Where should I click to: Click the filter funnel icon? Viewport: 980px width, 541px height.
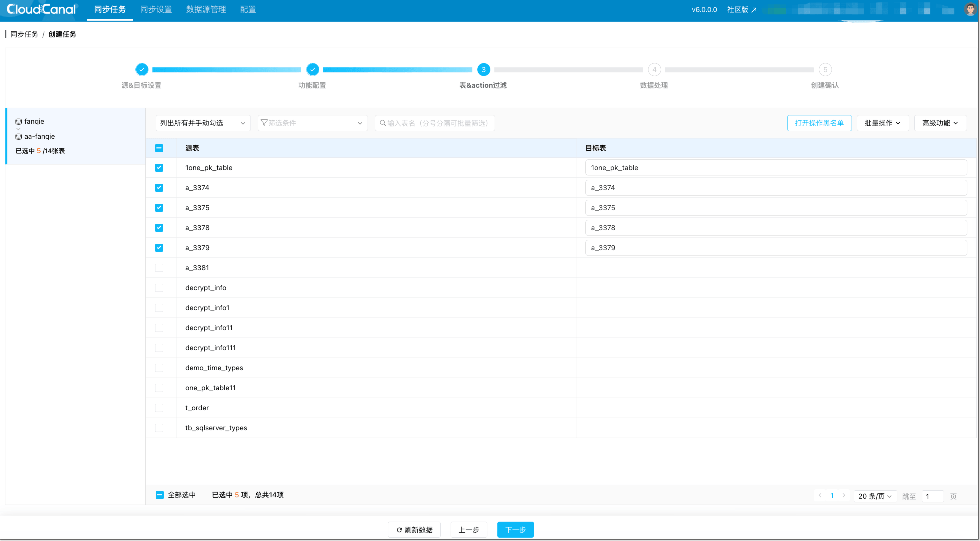point(264,123)
